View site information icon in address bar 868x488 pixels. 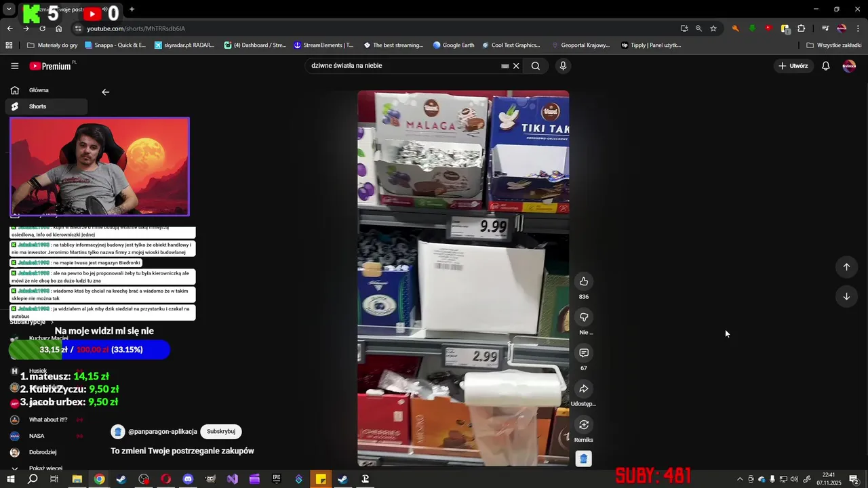[78, 28]
